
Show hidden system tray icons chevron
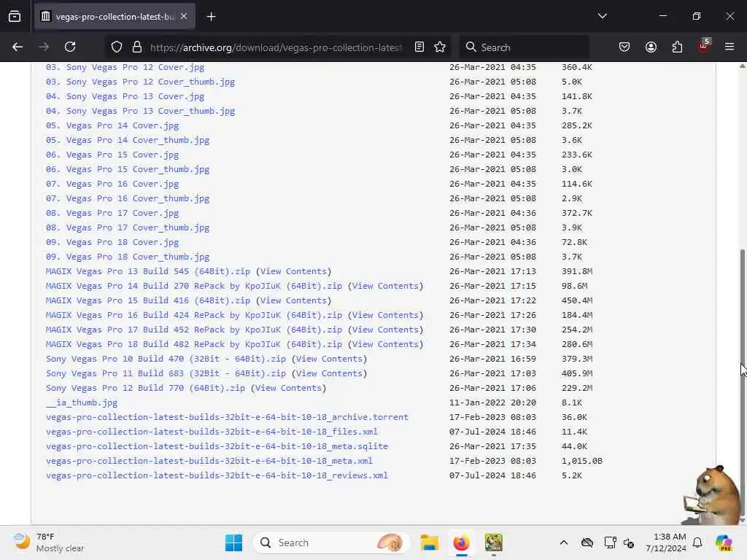point(564,542)
